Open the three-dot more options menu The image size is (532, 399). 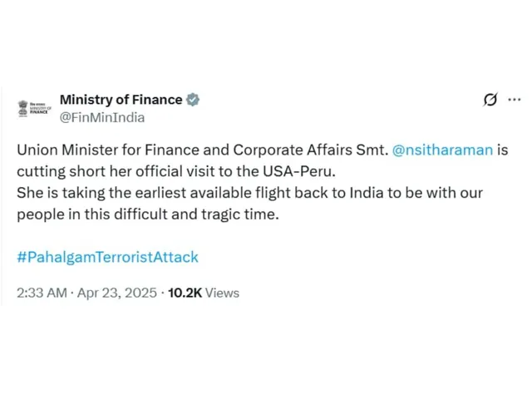pos(515,100)
